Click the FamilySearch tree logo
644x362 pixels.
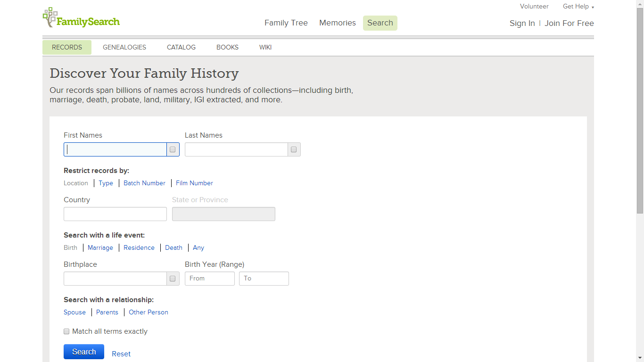50,17
